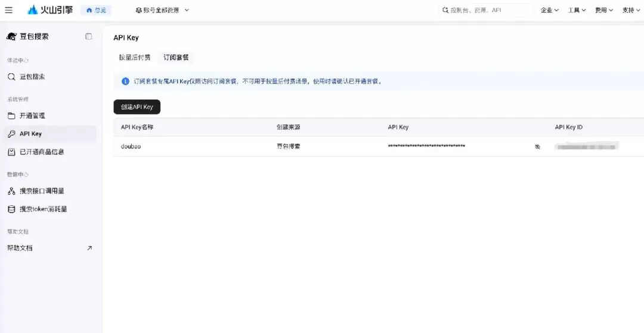Click the magnifier icon in search box
The image size is (644, 333).
tap(445, 10)
